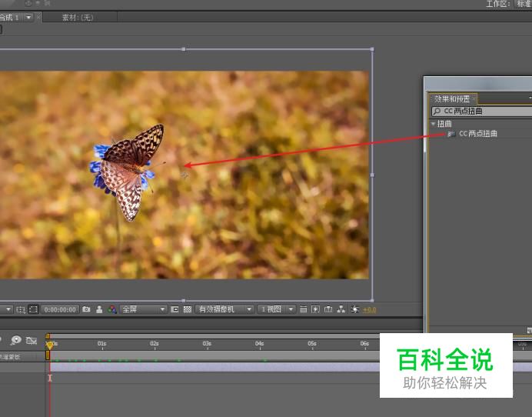Take a snapshot with the camera icon

(x=87, y=309)
